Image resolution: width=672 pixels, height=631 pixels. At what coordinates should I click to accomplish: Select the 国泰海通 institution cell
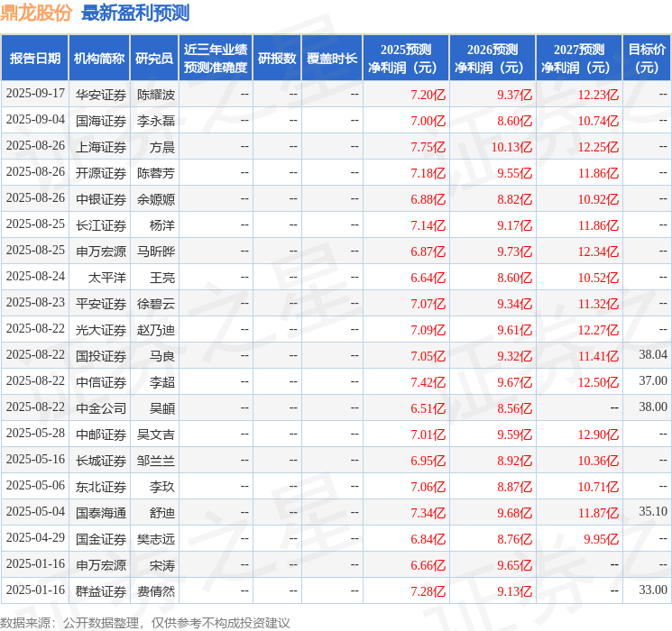101,513
